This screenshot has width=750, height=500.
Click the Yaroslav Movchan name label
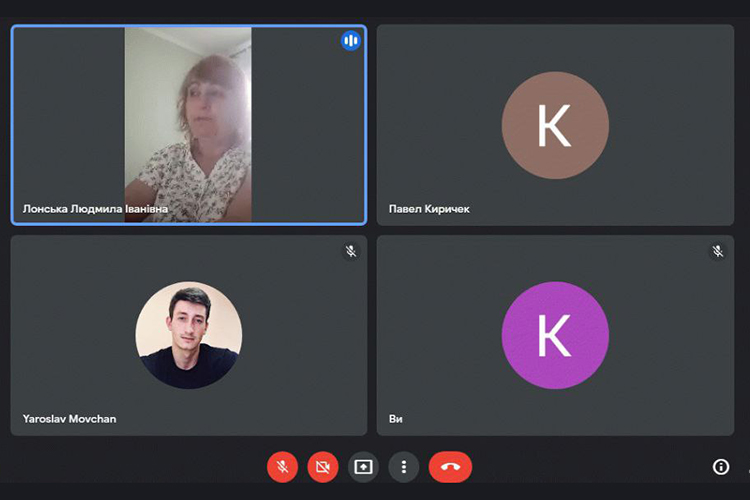pos(69,419)
